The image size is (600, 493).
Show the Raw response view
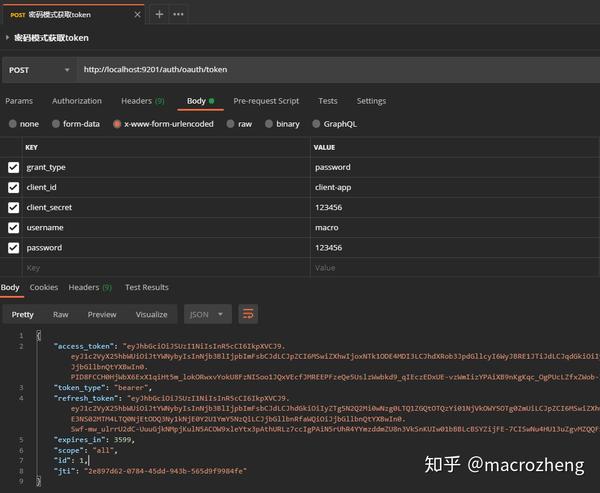point(60,315)
